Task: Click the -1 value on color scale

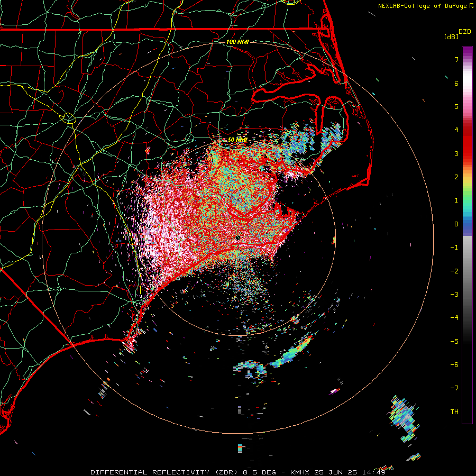Action: point(454,248)
